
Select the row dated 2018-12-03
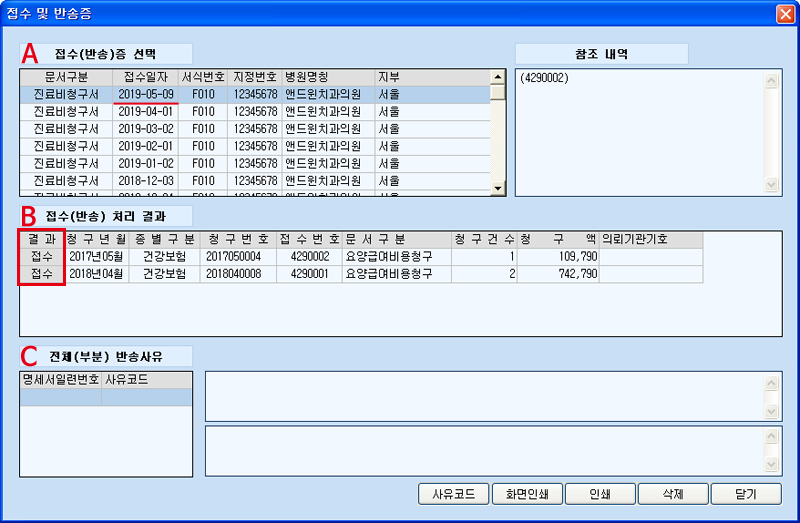146,180
